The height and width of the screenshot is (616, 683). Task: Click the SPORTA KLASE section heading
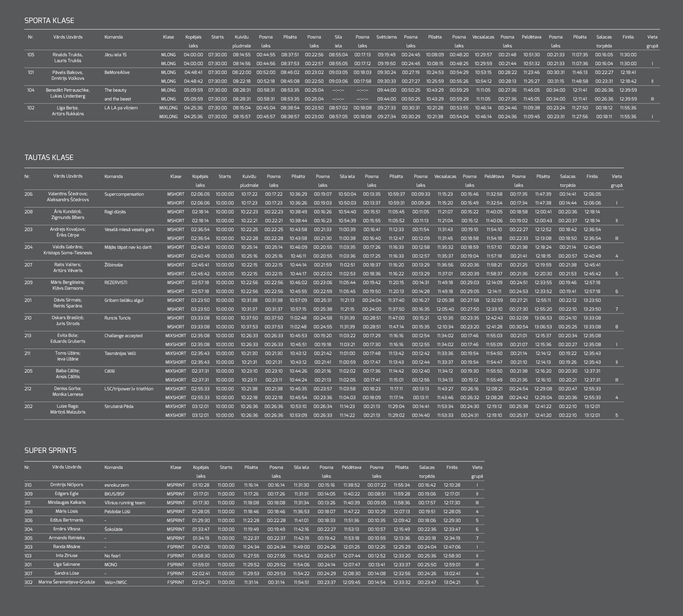click(49, 21)
